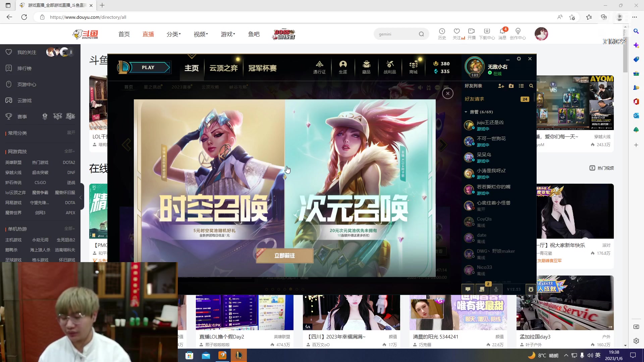Open the Douyu 消息 notification bell
This screenshot has width=644, height=362.
[502, 34]
